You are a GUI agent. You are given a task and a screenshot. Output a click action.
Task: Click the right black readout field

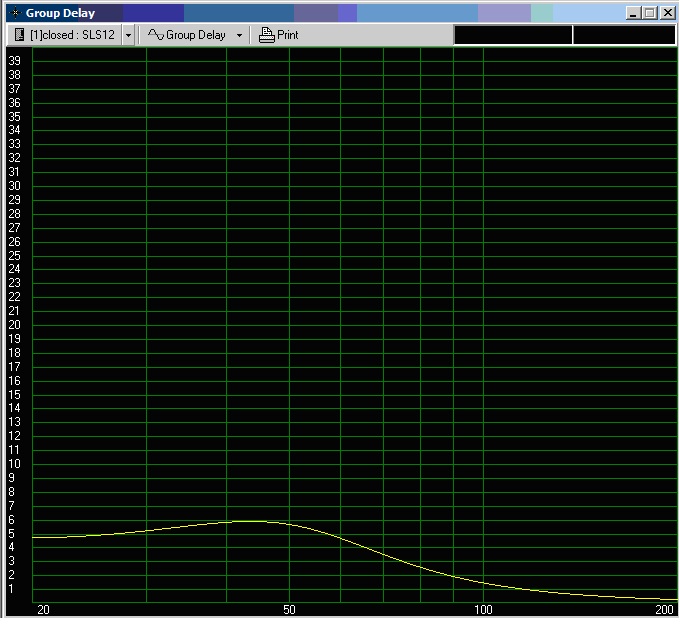624,35
